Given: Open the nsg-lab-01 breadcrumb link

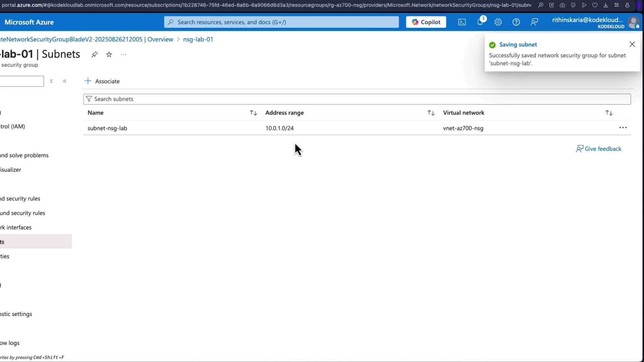Looking at the screenshot, I should coord(198,39).
